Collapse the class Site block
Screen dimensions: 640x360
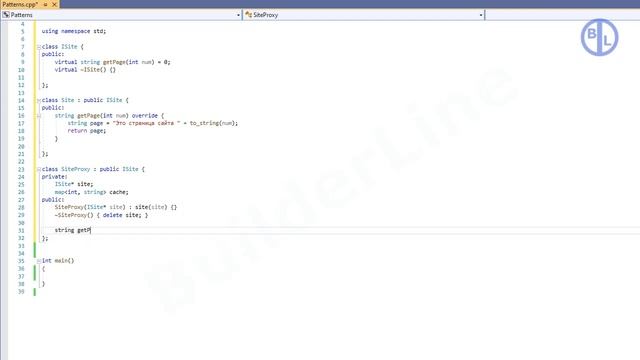coord(39,100)
